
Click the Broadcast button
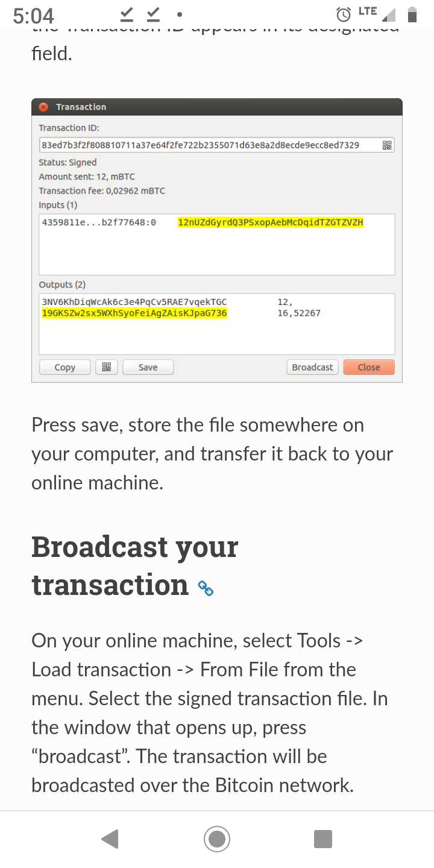click(312, 367)
